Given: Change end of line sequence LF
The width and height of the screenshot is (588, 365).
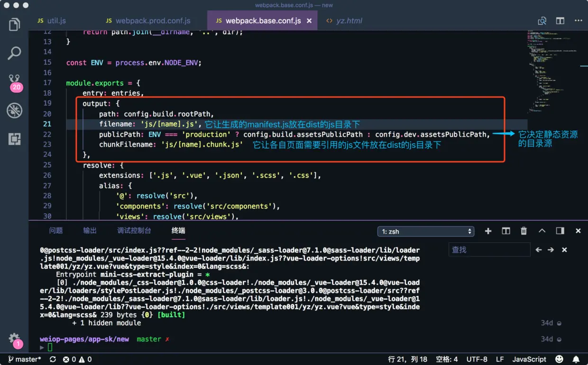Looking at the screenshot, I should click(500, 359).
